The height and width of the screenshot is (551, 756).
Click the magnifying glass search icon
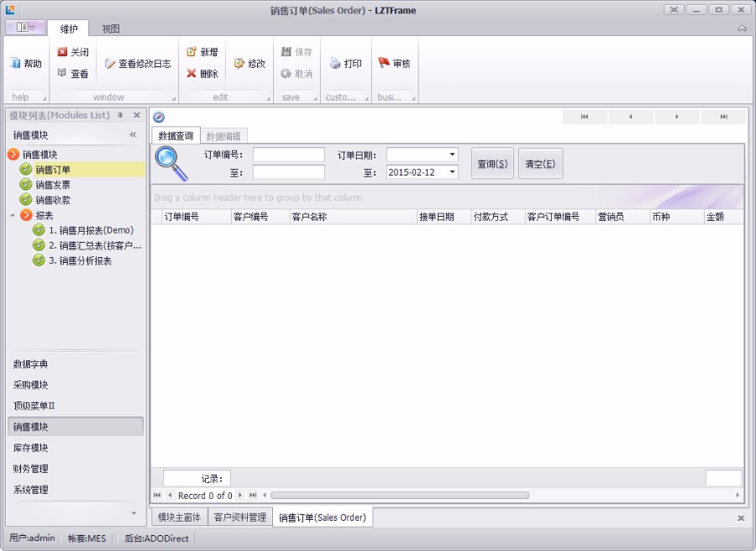171,164
